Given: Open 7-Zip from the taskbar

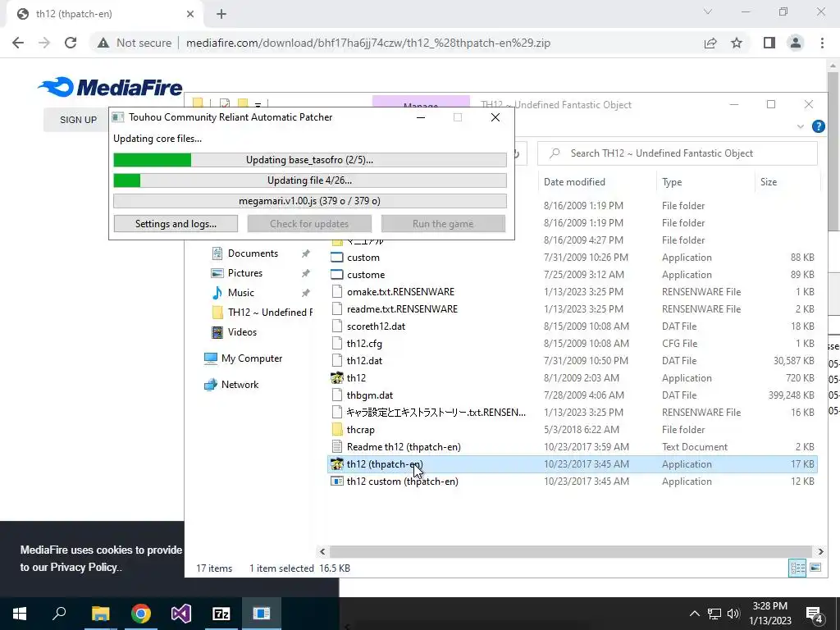Looking at the screenshot, I should click(221, 614).
